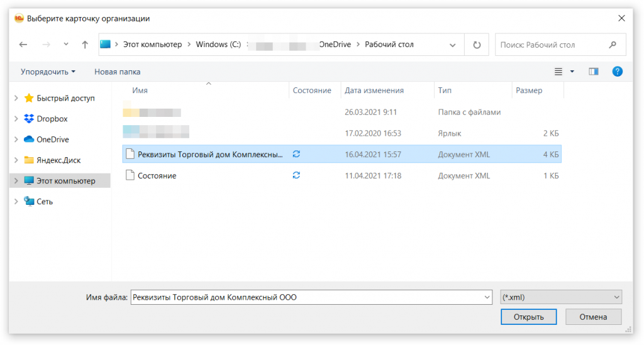Open the file type (*.xml) dropdown
This screenshot has height=345, width=644.
[560, 297]
